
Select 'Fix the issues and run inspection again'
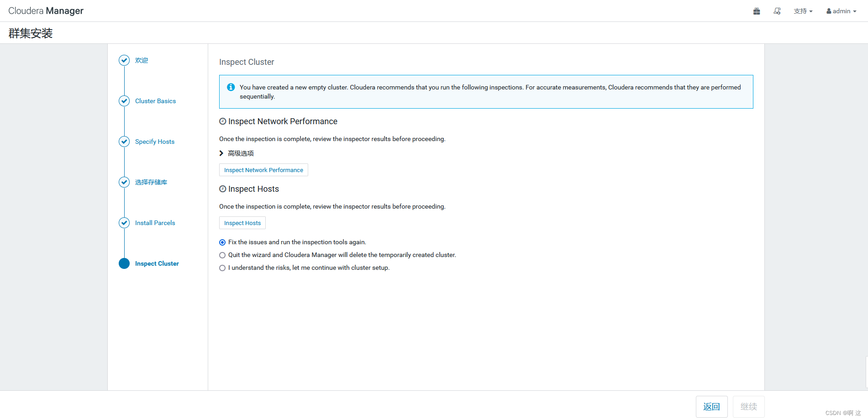[222, 242]
